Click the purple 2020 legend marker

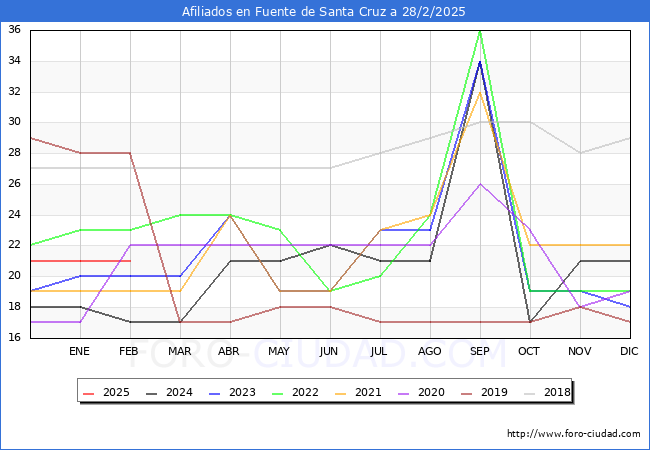pos(404,393)
